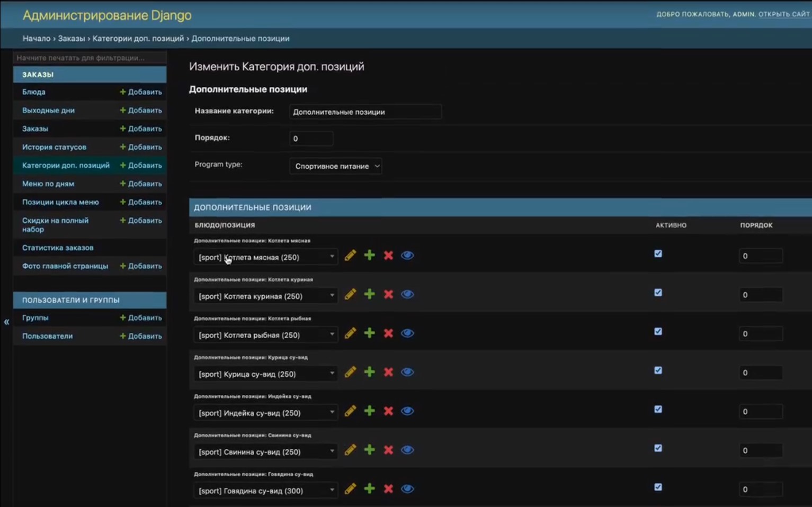Click green plus for Курица су-вид
Screen dimensions: 812x507
coord(370,372)
